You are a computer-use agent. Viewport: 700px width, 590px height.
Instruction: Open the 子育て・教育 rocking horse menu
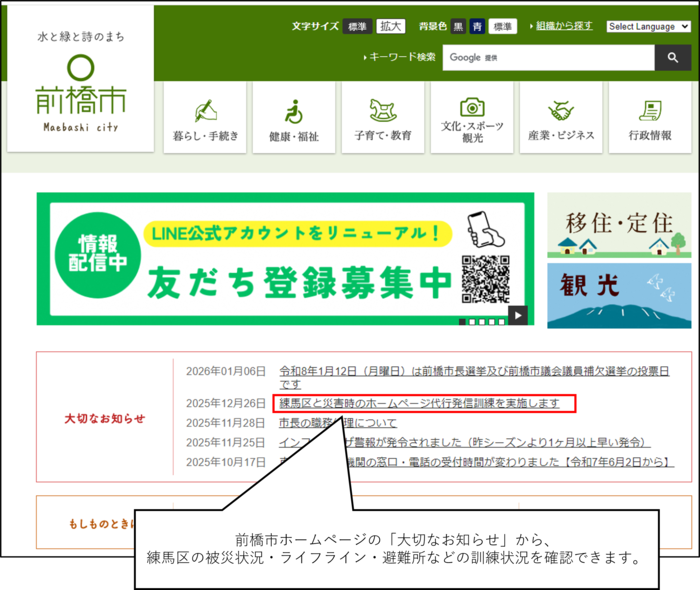pyautogui.click(x=383, y=118)
